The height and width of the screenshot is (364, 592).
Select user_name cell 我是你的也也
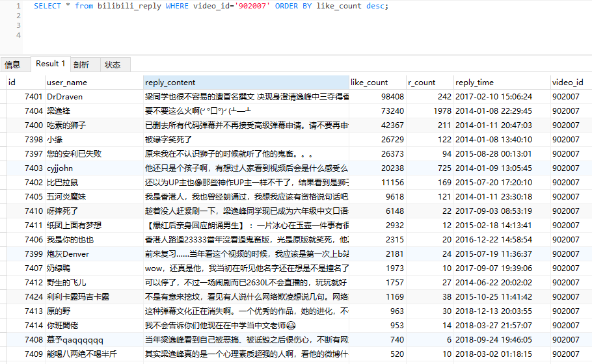[94, 240]
